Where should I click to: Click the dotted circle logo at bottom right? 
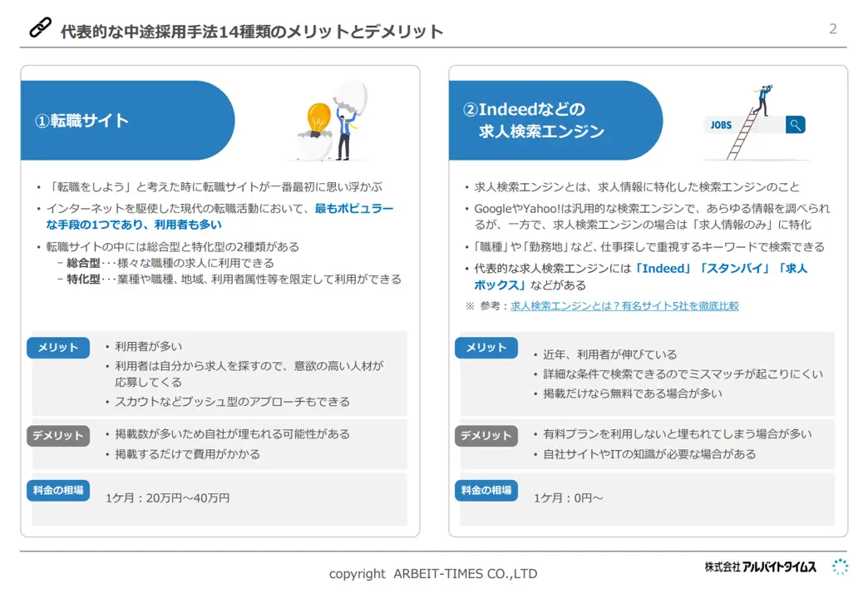pyautogui.click(x=840, y=567)
